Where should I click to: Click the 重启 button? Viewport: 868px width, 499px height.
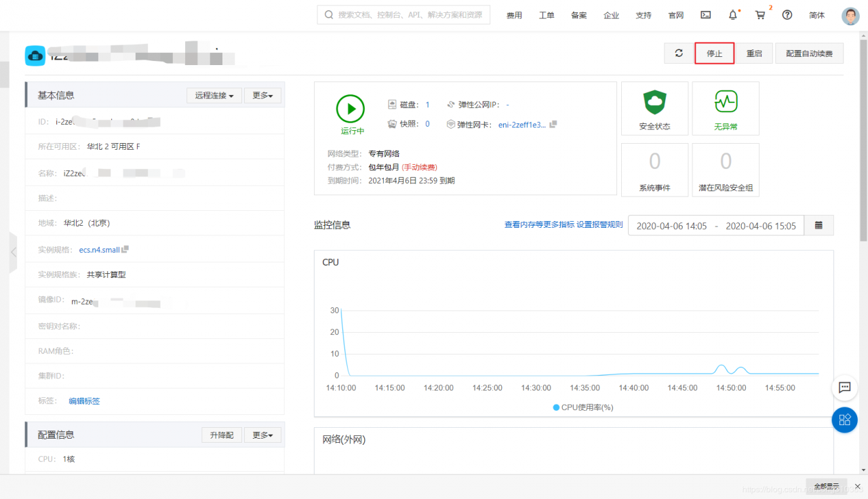click(x=754, y=53)
